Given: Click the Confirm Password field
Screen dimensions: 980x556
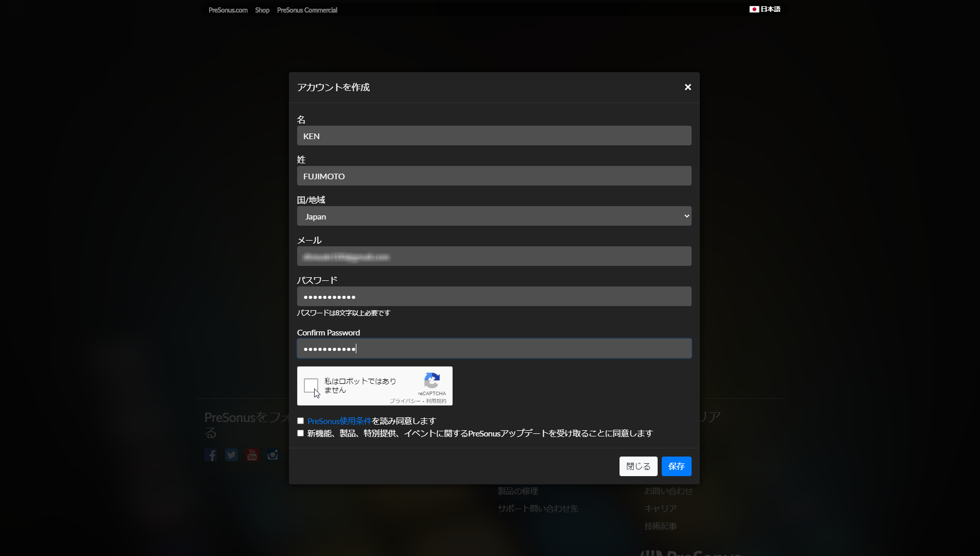Looking at the screenshot, I should pyautogui.click(x=494, y=348).
